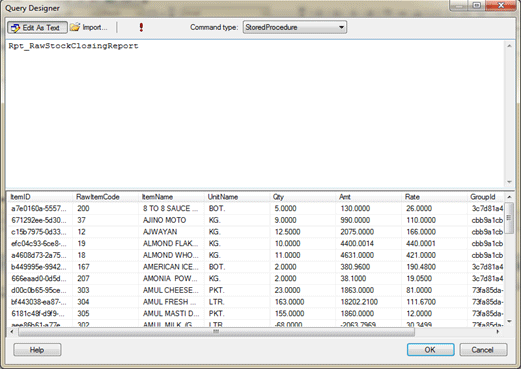
Task: Select the ALMOND WHO... item cell
Action: (x=171, y=255)
